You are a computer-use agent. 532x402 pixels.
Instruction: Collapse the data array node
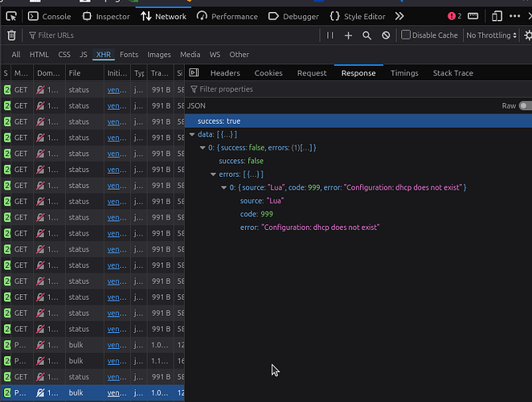click(x=191, y=134)
